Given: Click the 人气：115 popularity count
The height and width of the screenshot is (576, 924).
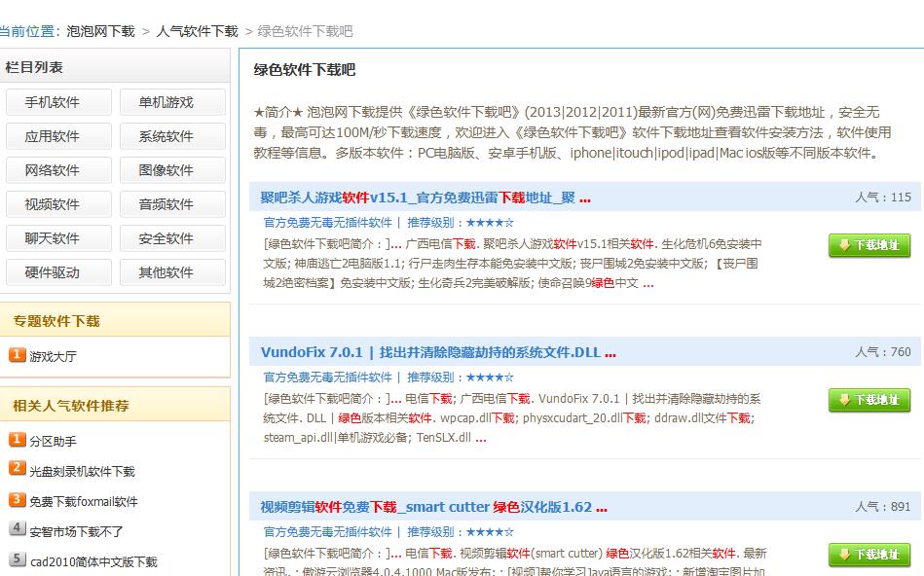Looking at the screenshot, I should pyautogui.click(x=883, y=198).
